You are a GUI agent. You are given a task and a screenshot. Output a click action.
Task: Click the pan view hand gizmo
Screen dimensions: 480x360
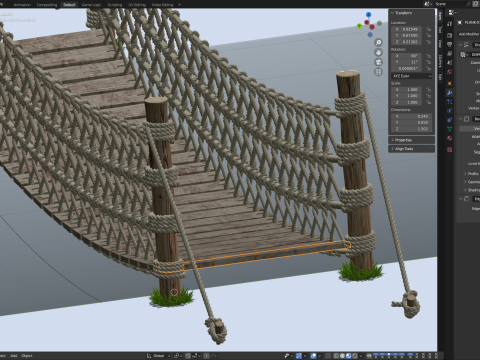click(378, 52)
